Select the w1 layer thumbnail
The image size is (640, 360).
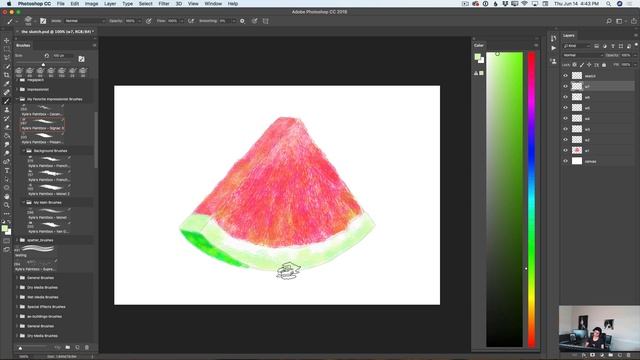[x=577, y=150]
